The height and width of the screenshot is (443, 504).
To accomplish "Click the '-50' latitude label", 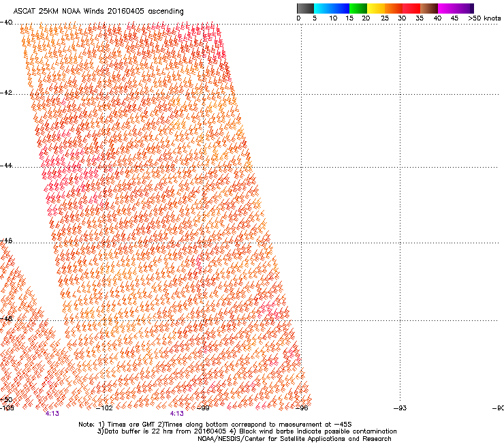I will tap(6, 399).
